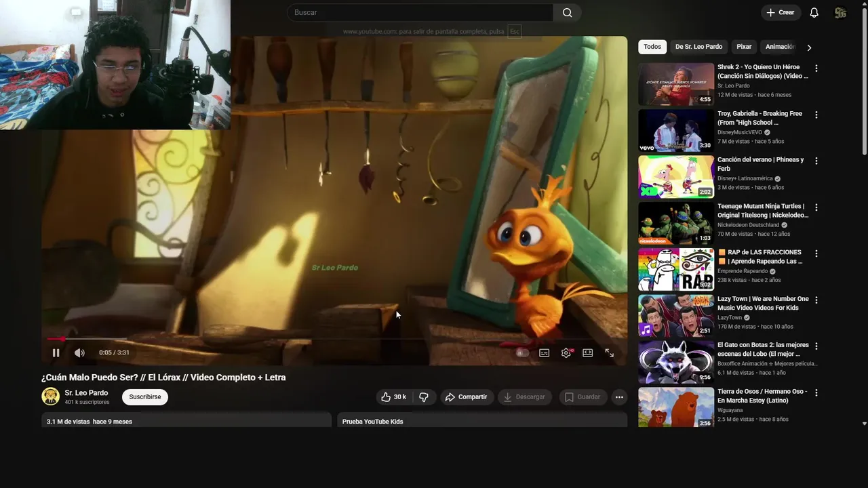The image size is (868, 488).
Task: Click the Nickelodeon Deutschland channel name
Action: click(x=748, y=225)
